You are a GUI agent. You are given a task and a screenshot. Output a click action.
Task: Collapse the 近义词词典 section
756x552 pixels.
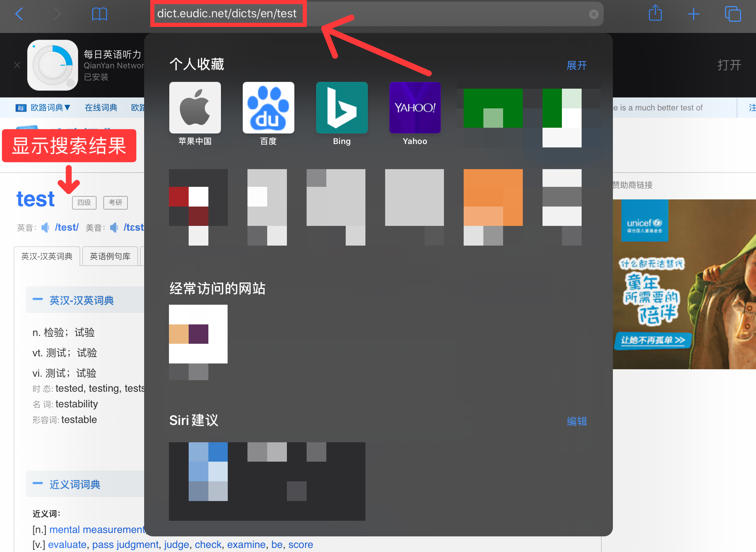pos(38,484)
